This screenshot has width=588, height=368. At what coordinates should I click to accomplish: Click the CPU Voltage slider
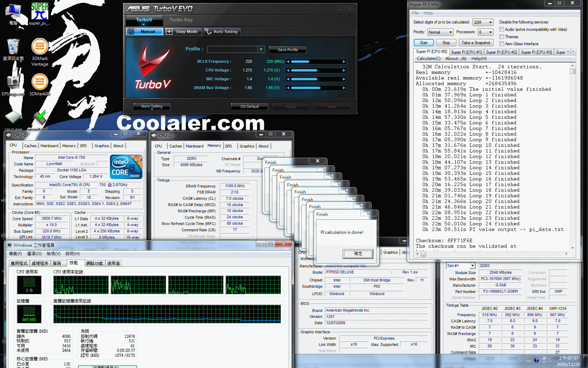tap(316, 70)
